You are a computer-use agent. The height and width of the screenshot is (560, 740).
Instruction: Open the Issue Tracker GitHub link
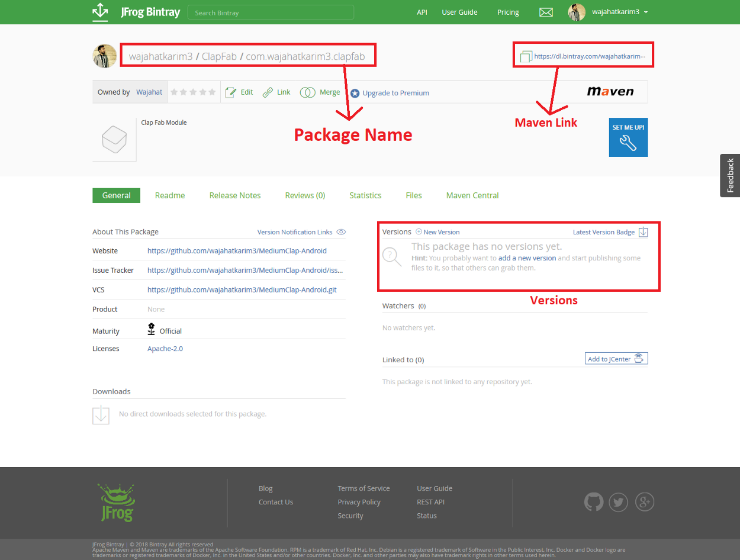[245, 271]
